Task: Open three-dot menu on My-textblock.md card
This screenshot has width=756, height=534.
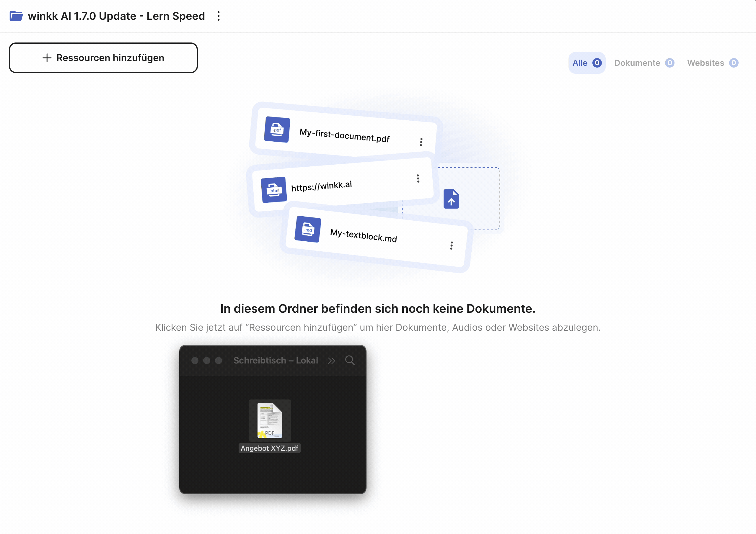Action: pos(452,245)
